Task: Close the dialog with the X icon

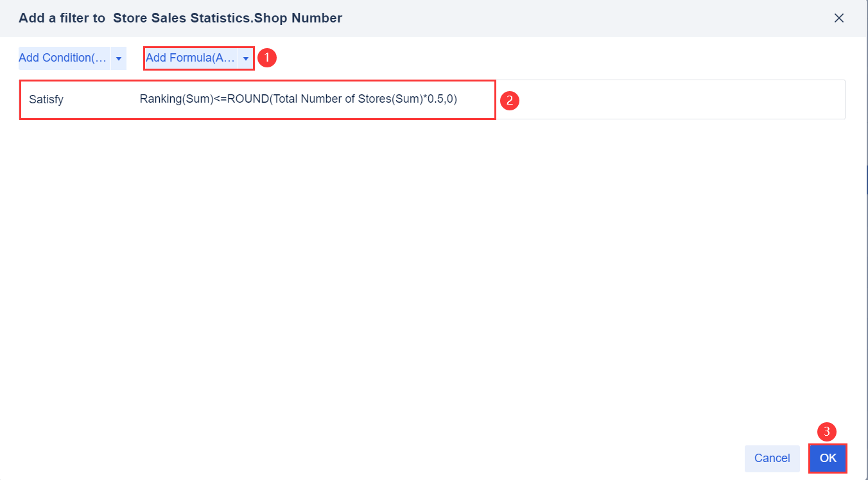Action: tap(839, 18)
